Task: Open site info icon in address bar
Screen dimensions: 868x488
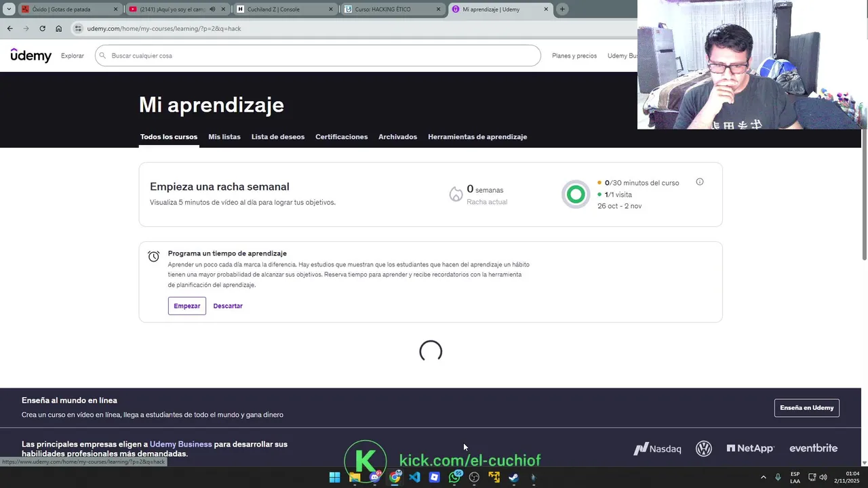Action: point(78,28)
